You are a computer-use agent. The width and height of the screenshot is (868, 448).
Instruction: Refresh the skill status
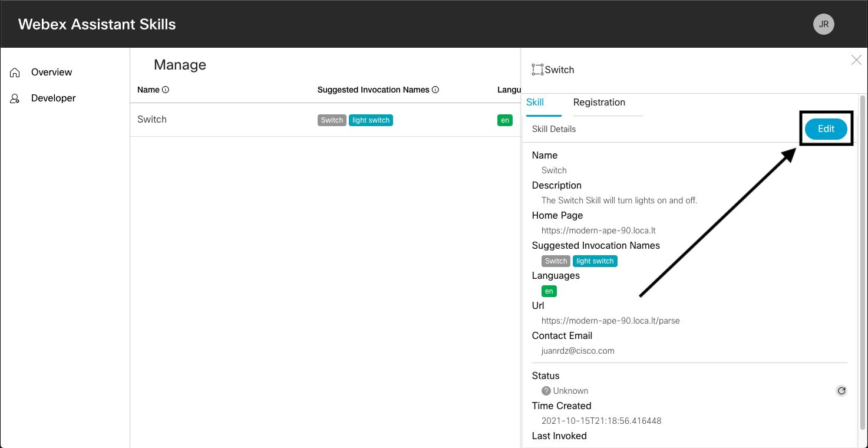click(x=841, y=390)
